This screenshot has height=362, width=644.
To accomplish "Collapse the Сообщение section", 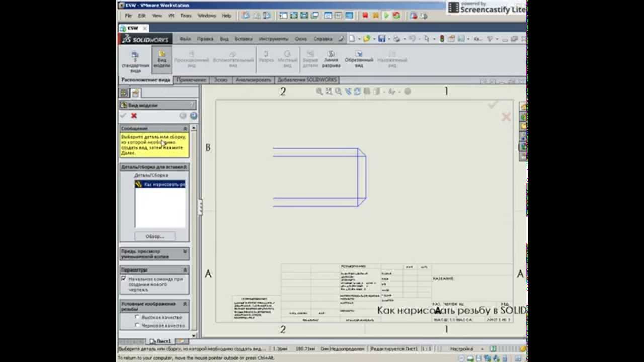I will (185, 128).
